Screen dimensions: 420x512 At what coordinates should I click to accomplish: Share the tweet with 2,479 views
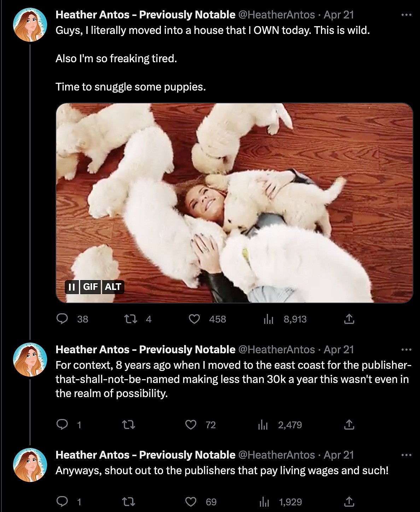(x=349, y=425)
